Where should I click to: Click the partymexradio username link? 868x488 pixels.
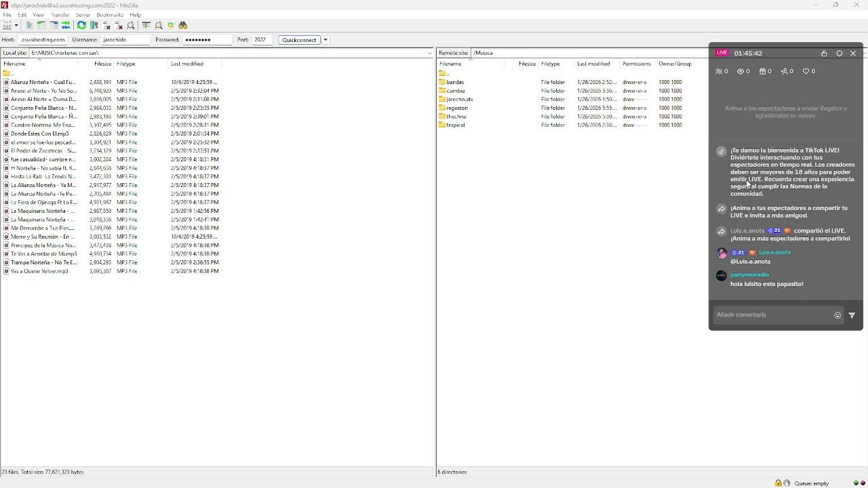749,274
